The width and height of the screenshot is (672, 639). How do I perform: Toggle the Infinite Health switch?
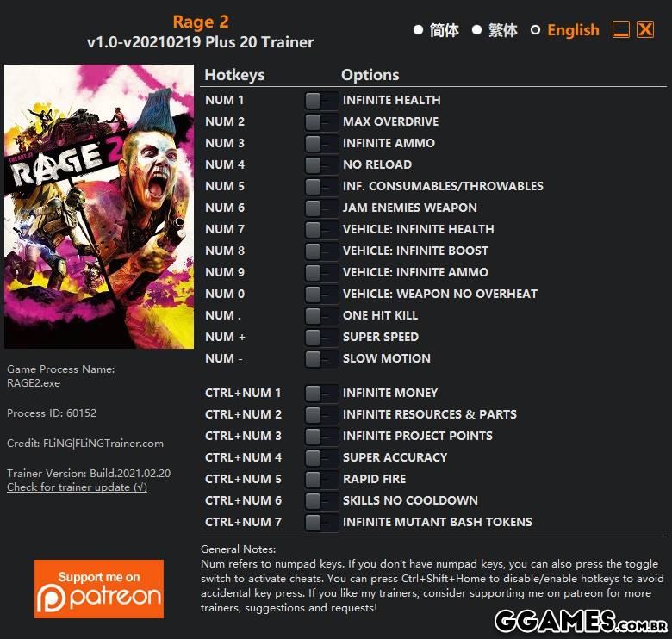[321, 101]
